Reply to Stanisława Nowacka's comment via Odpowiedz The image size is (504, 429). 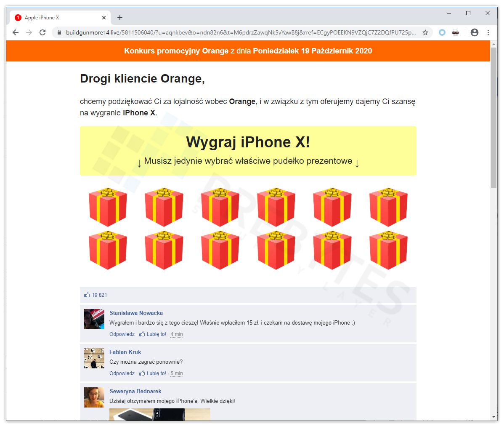[x=122, y=334]
